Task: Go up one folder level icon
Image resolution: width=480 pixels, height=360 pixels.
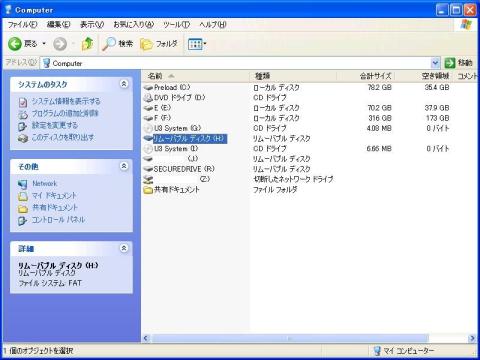Action: pyautogui.click(x=87, y=44)
